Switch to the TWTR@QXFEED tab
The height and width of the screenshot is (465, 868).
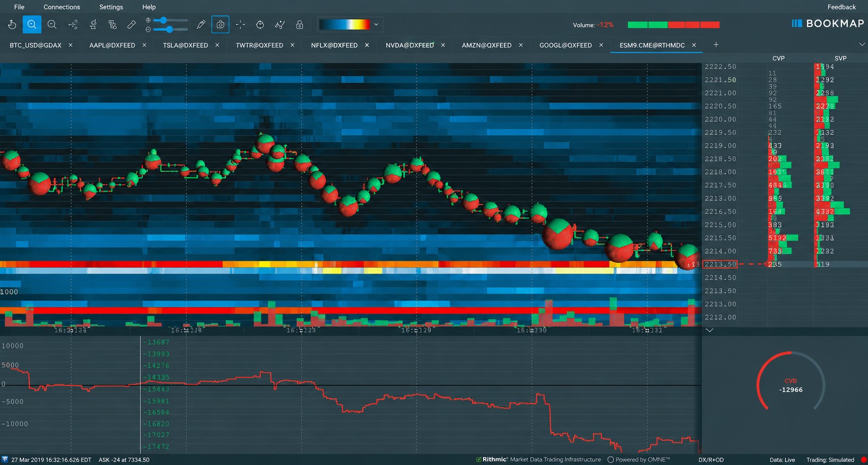click(259, 45)
